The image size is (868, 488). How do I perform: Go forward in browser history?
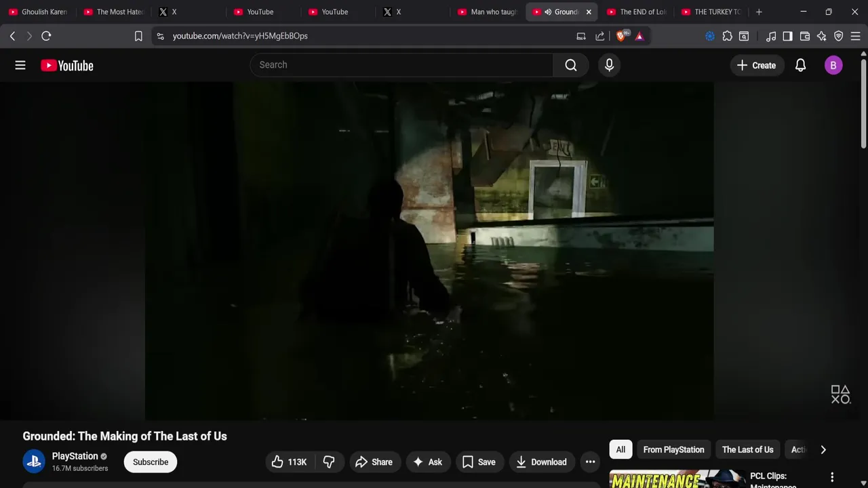(29, 36)
